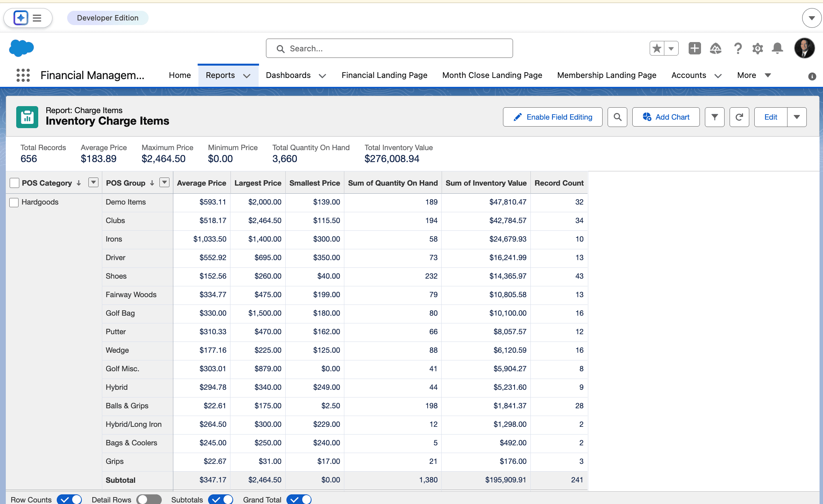This screenshot has width=823, height=504.
Task: Open Financial Landing Page tab
Action: coord(384,75)
